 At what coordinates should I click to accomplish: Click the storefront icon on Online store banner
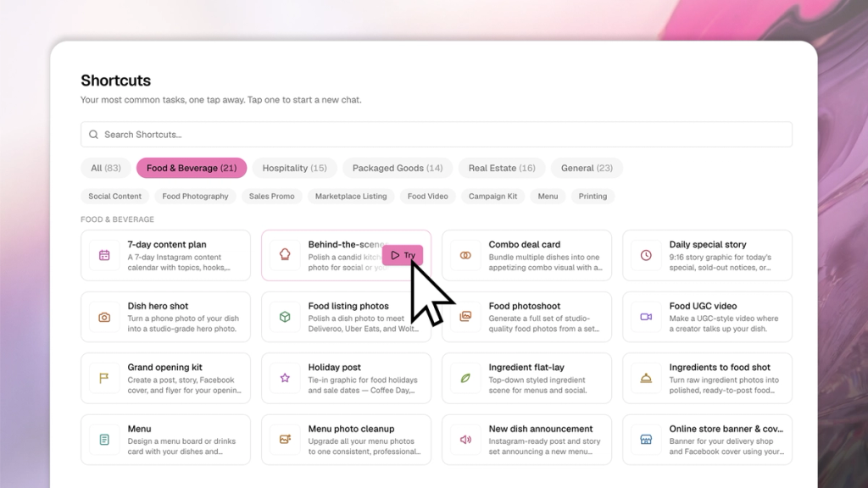[646, 440]
